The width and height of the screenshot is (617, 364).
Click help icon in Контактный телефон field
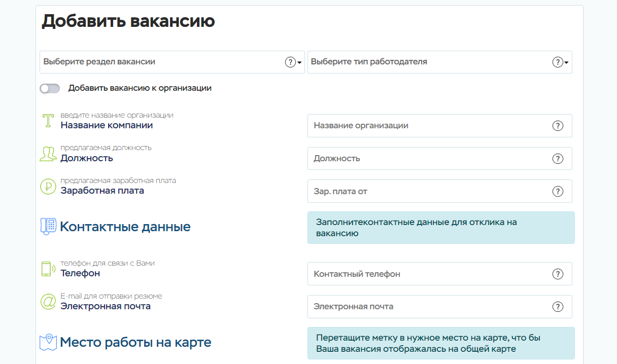[x=558, y=274]
